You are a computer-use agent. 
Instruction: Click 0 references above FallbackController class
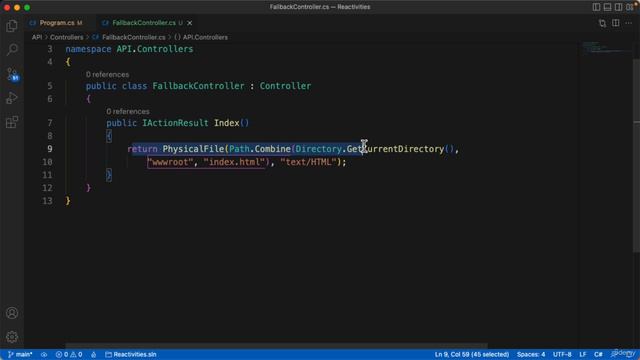pyautogui.click(x=107, y=75)
